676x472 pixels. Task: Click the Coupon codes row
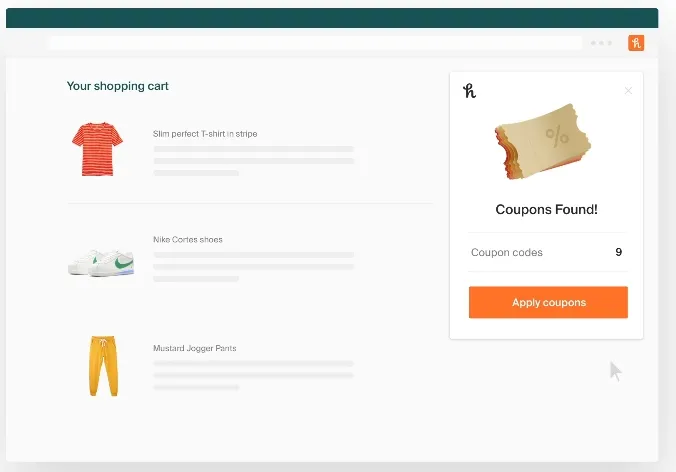coord(547,252)
